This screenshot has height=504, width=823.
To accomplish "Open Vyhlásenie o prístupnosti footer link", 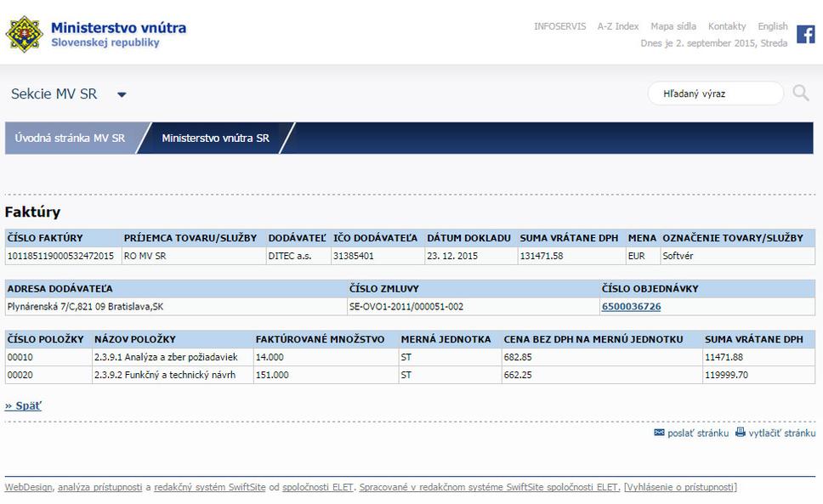I will [681, 487].
